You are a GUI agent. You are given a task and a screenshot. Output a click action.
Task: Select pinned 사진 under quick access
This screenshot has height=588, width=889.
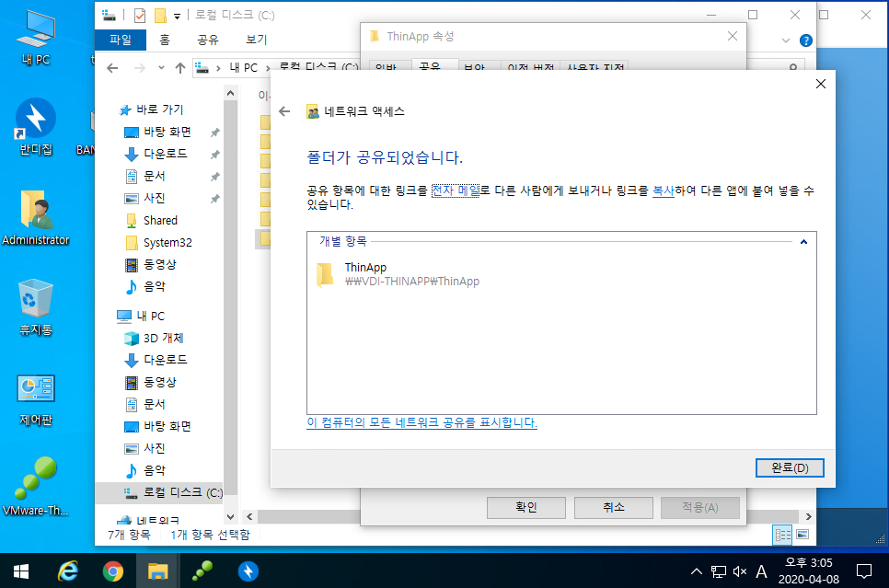coord(154,199)
